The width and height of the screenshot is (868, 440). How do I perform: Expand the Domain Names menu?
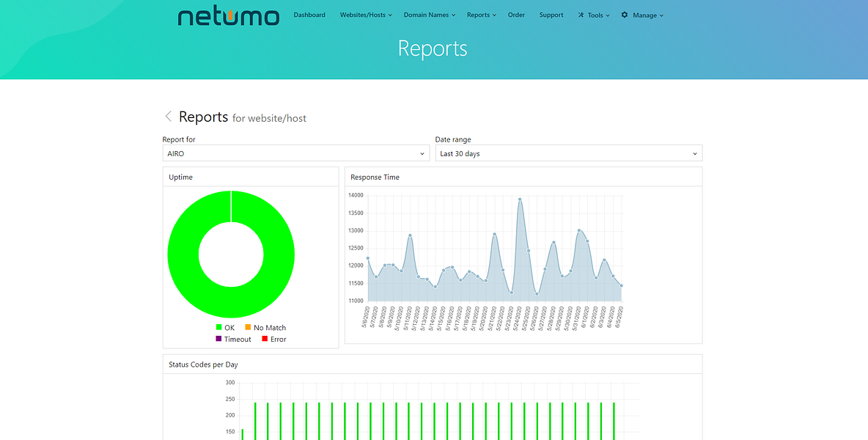pyautogui.click(x=430, y=15)
